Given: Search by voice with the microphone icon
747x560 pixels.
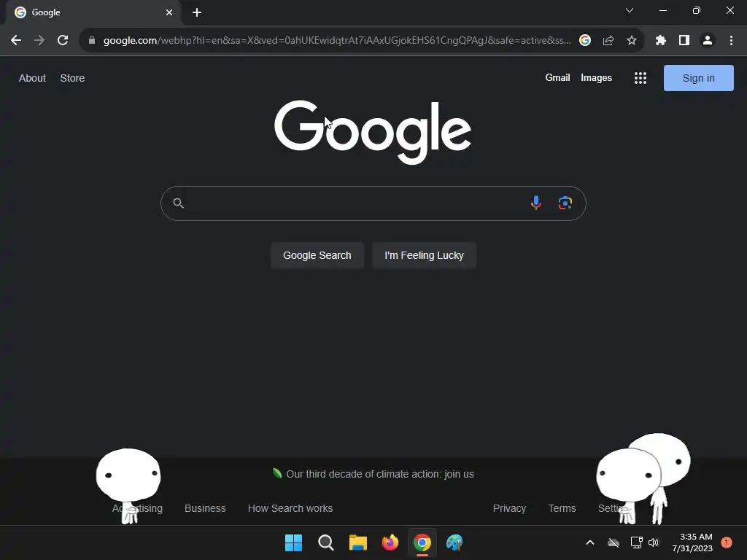Looking at the screenshot, I should pos(536,203).
